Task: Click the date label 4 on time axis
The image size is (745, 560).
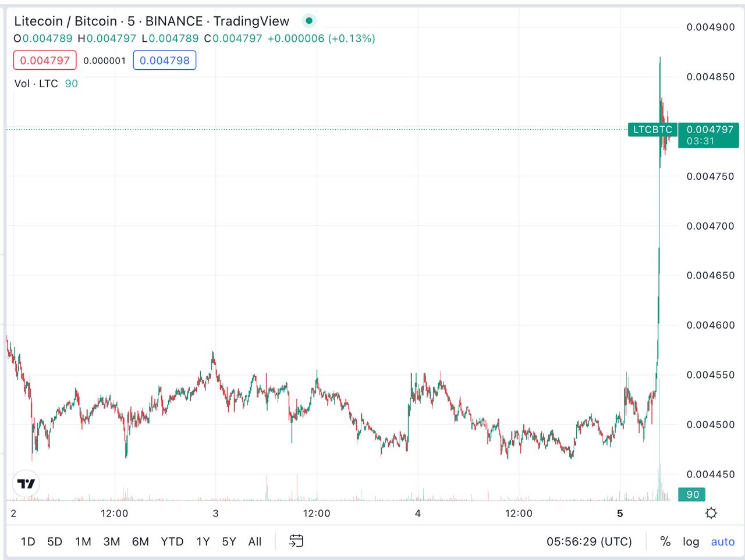Action: pyautogui.click(x=418, y=513)
